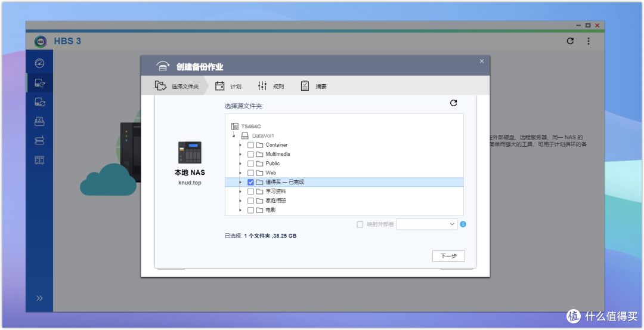Click the info icon beside the external volume dropdown
The image size is (644, 330).
point(463,224)
